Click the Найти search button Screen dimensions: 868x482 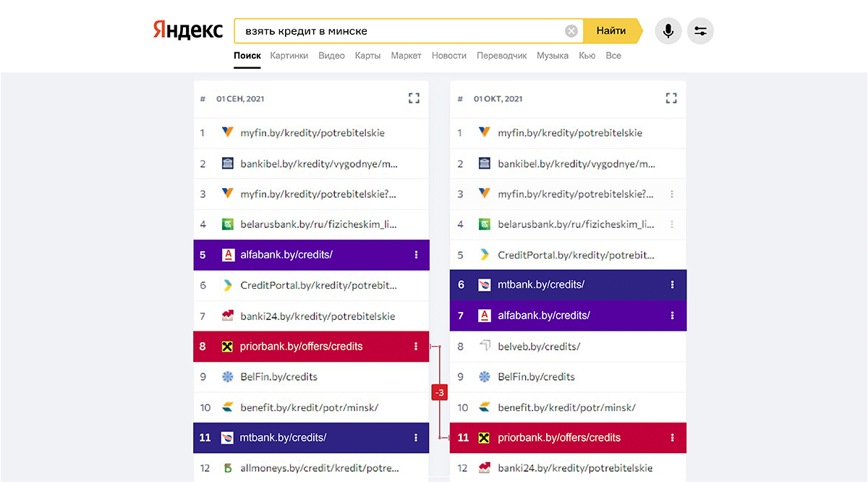click(612, 31)
